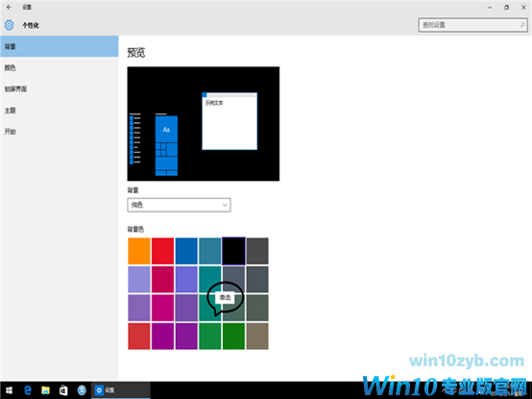This screenshot has height=399, width=532.
Task: Select the violet swatch right of magenta
Action: click(x=186, y=308)
